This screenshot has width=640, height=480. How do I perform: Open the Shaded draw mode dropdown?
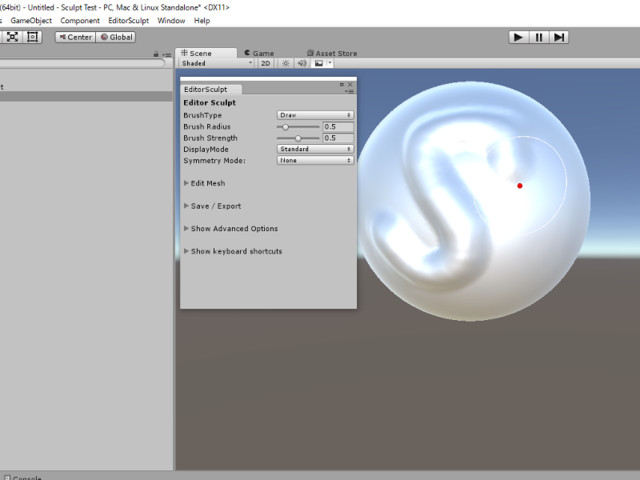217,63
